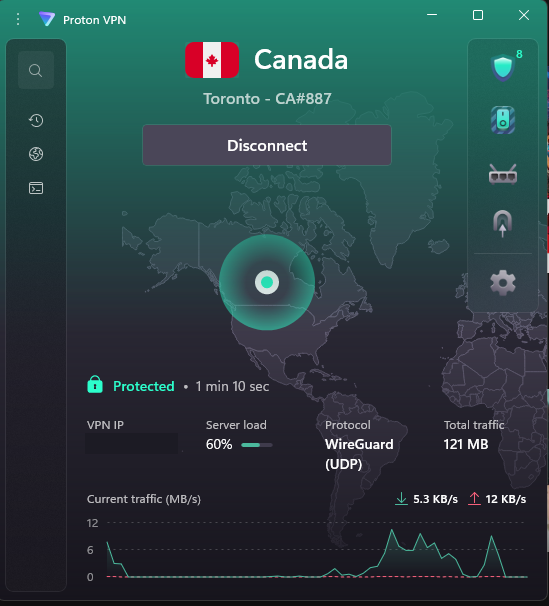The image size is (549, 606).
Task: Open the three-dot menu beside Proton VPN logo
Action: tap(18, 19)
